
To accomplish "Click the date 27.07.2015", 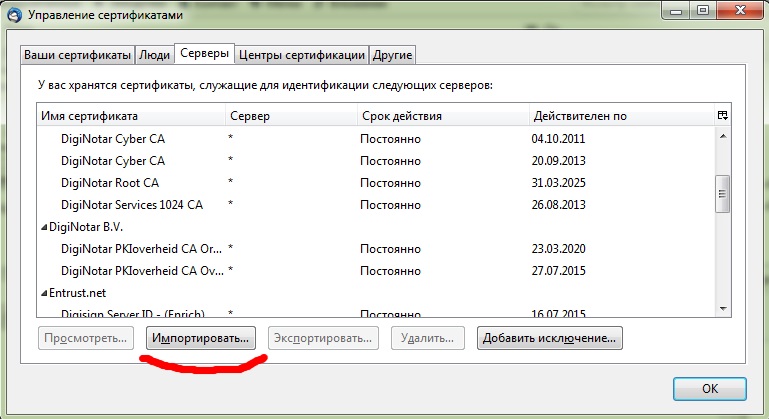I will [559, 271].
